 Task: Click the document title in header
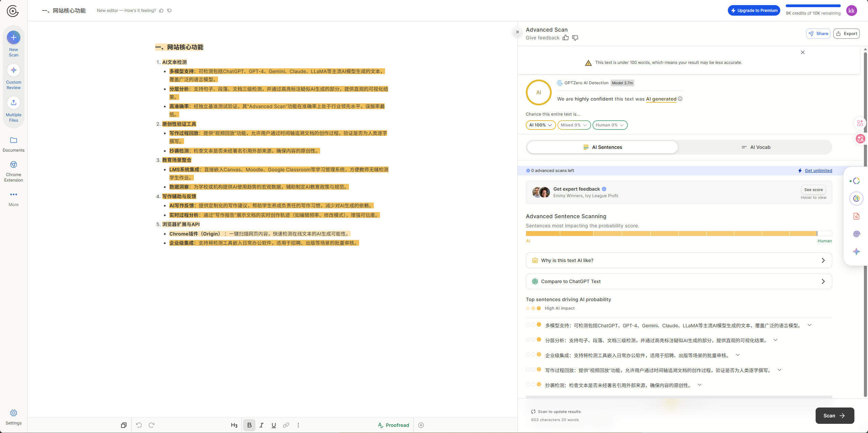[64, 11]
